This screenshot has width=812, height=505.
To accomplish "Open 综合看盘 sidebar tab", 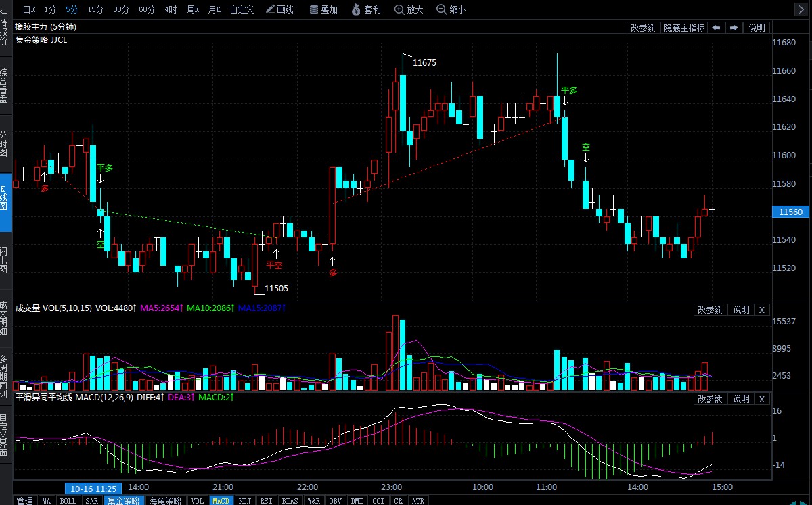I will [x=4, y=85].
